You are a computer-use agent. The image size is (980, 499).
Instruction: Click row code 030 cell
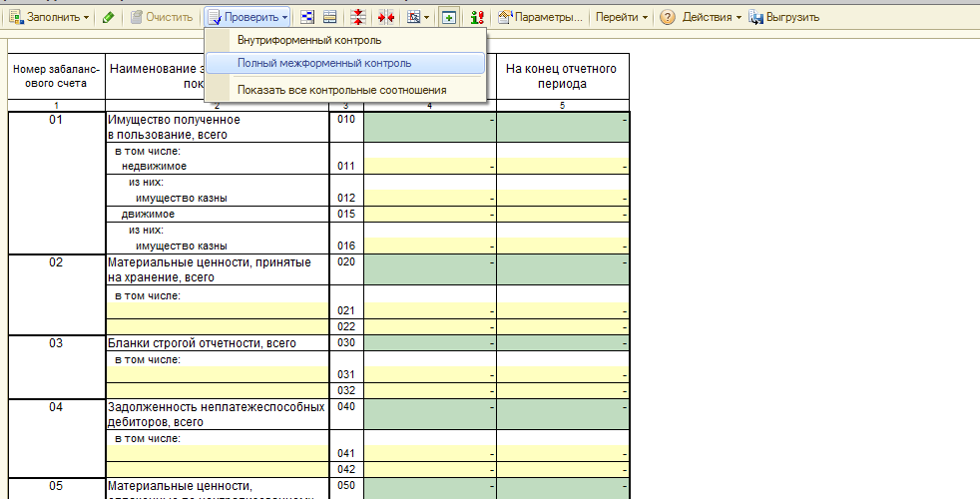tap(346, 343)
